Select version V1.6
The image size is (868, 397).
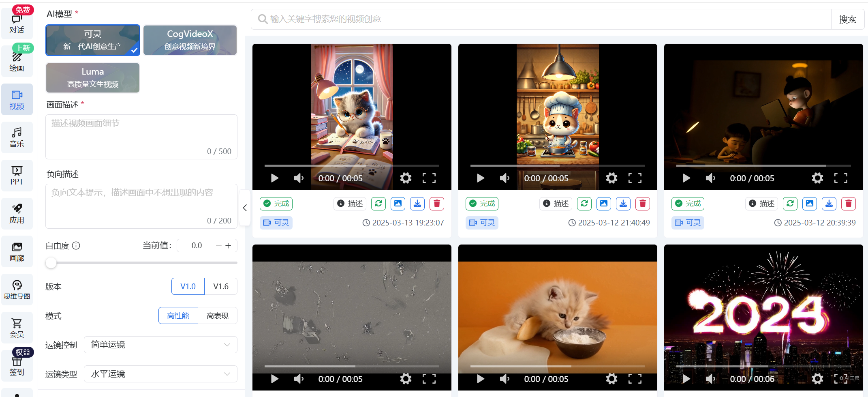[x=221, y=287]
